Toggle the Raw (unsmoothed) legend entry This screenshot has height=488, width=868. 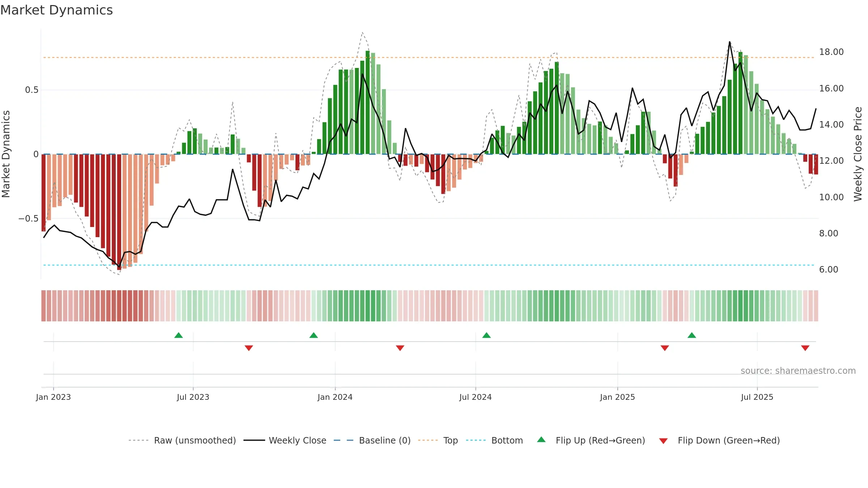point(182,440)
